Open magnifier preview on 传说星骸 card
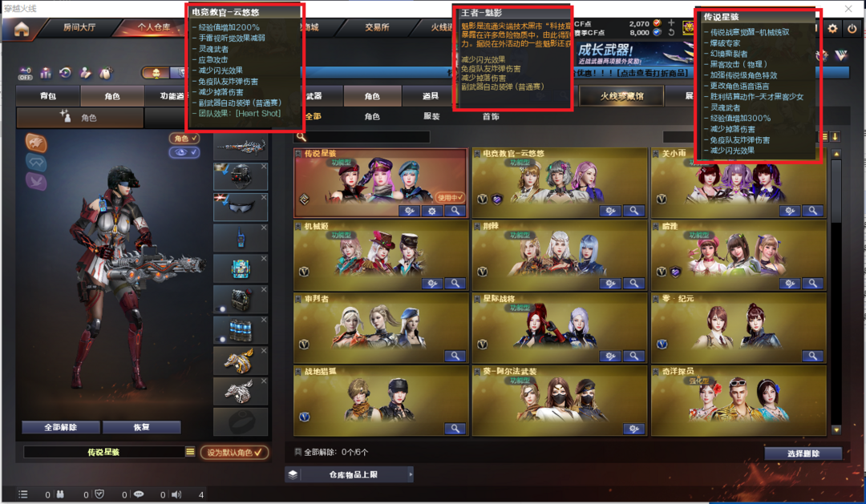The width and height of the screenshot is (866, 504). (455, 211)
